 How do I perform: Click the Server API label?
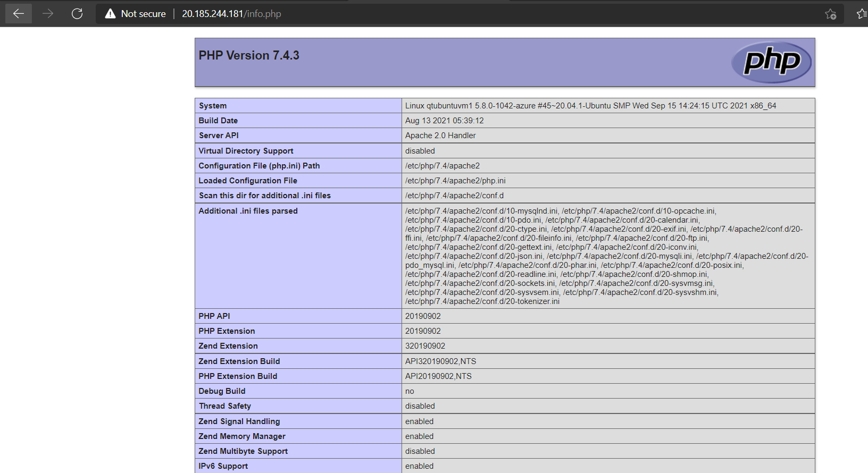coord(219,136)
